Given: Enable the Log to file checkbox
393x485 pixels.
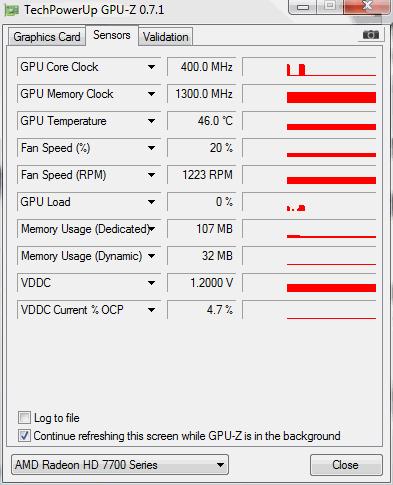Looking at the screenshot, I should point(24,418).
